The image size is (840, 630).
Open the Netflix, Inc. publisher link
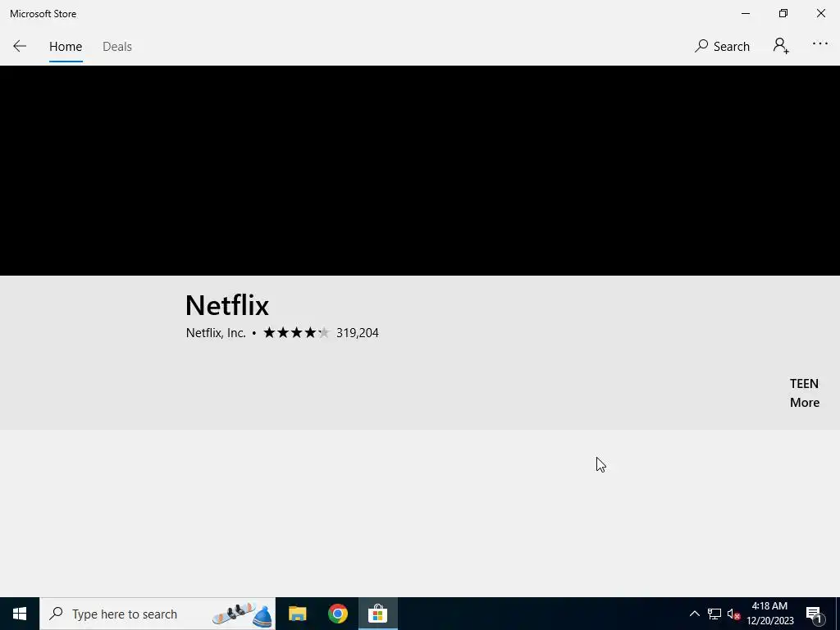pyautogui.click(x=216, y=333)
